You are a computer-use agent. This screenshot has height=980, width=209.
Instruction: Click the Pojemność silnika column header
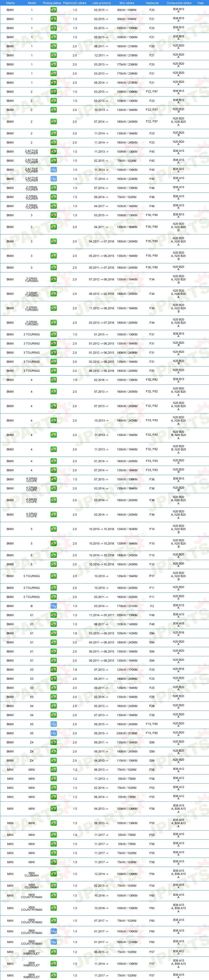[75, 3]
